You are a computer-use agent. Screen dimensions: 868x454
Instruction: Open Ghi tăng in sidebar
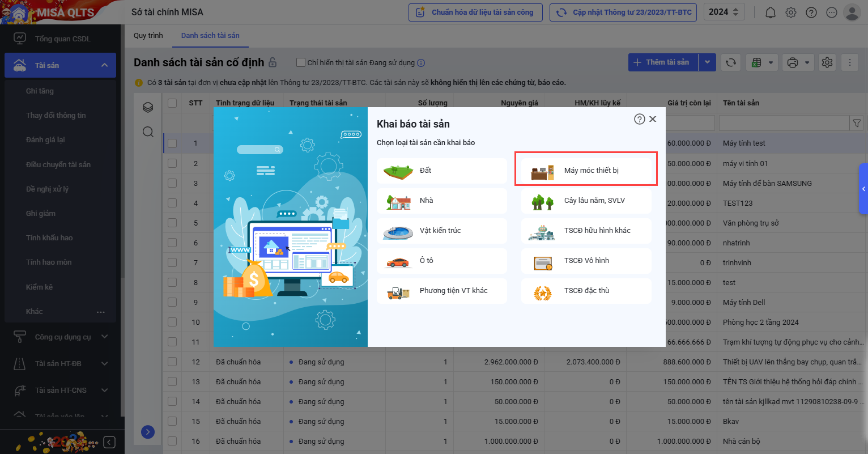point(40,91)
